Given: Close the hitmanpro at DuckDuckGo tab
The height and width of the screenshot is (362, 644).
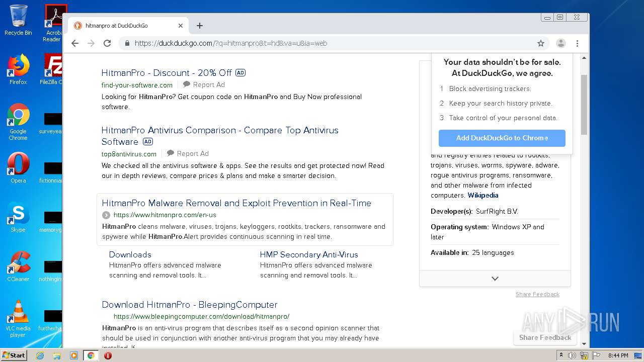Looking at the screenshot, I should [181, 26].
